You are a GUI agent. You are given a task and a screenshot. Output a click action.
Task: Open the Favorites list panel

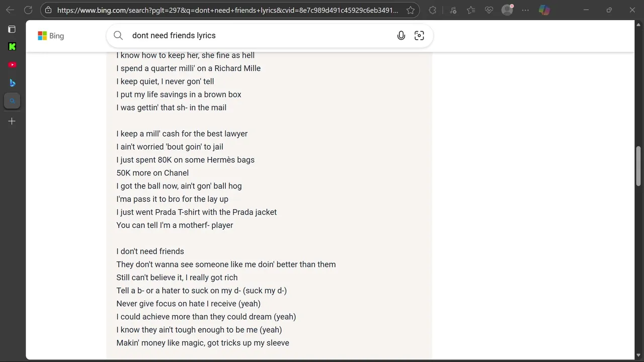(471, 10)
